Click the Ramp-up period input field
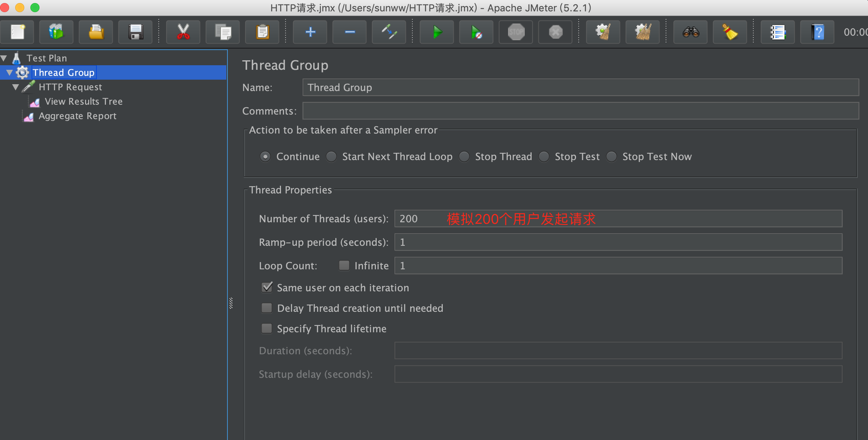Screen dimensions: 868x440 618,242
